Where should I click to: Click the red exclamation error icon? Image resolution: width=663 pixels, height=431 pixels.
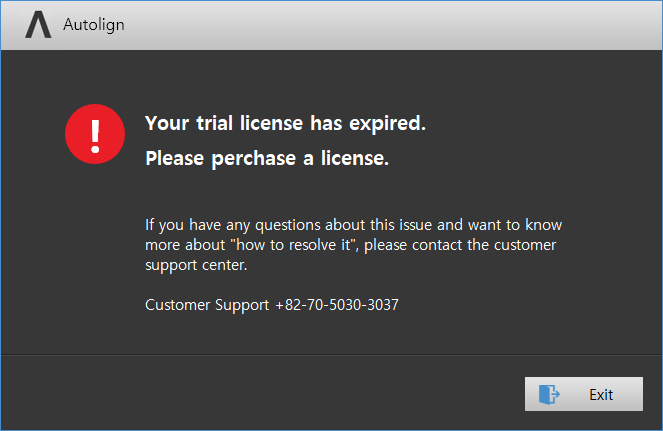coord(95,134)
